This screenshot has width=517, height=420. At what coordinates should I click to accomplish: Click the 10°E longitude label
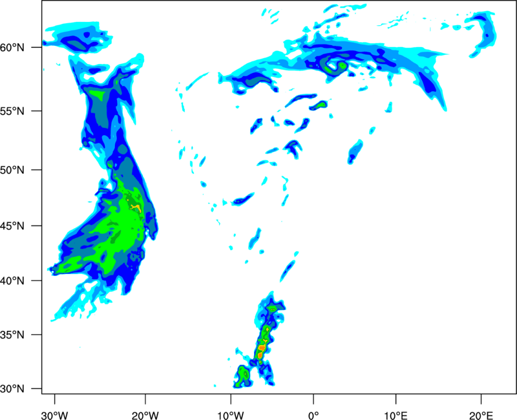(x=396, y=415)
